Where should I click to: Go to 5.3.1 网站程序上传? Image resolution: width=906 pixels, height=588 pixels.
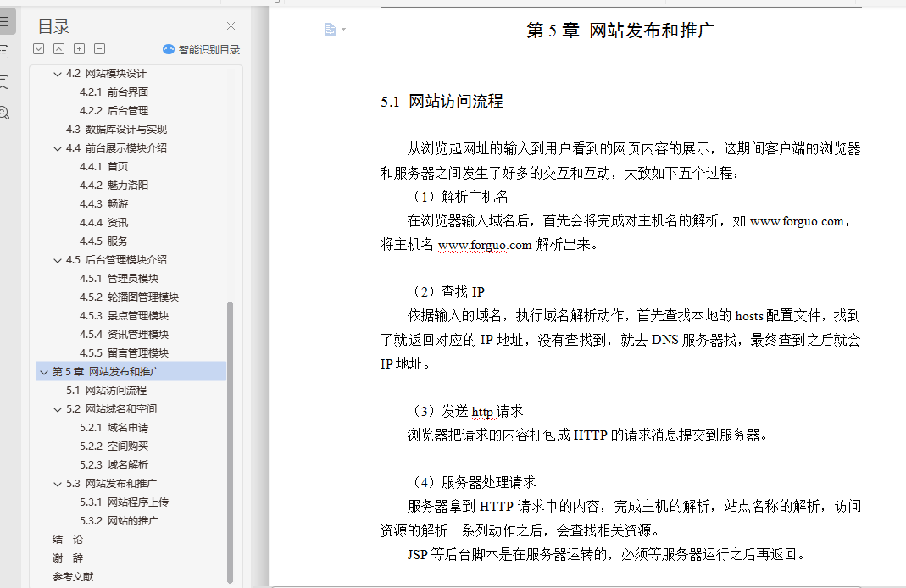[x=125, y=502]
